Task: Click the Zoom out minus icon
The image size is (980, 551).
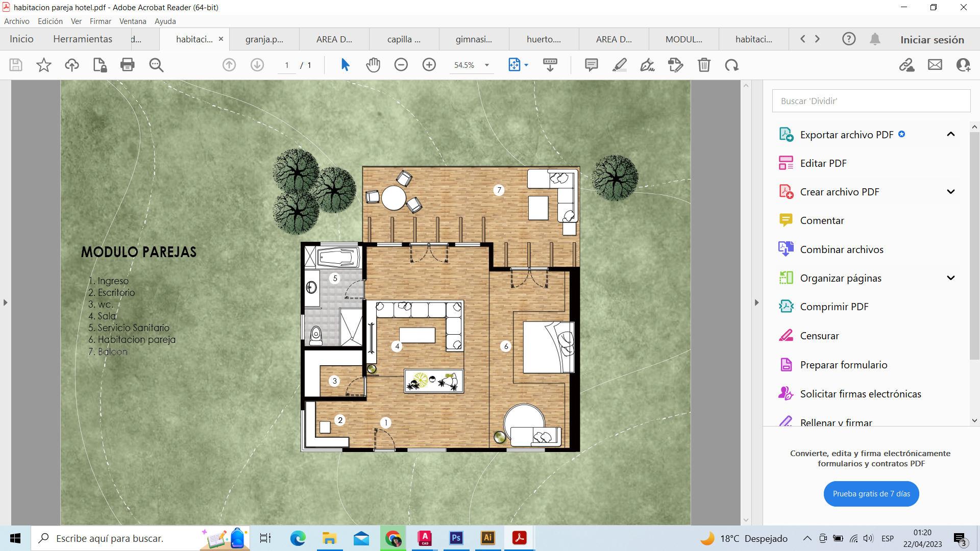Action: tap(401, 65)
